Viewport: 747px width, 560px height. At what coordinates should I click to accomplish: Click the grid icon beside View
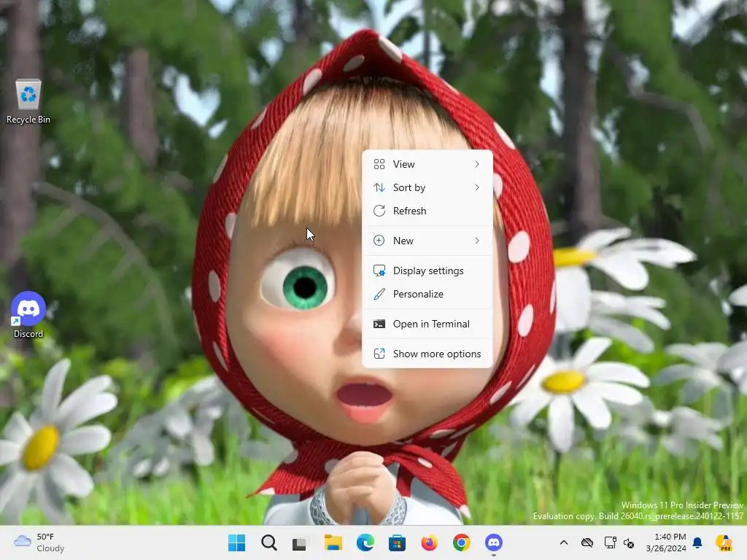coord(379,164)
